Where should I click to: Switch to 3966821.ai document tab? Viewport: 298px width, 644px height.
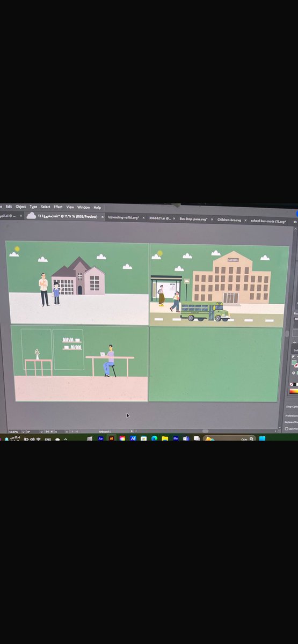161,218
